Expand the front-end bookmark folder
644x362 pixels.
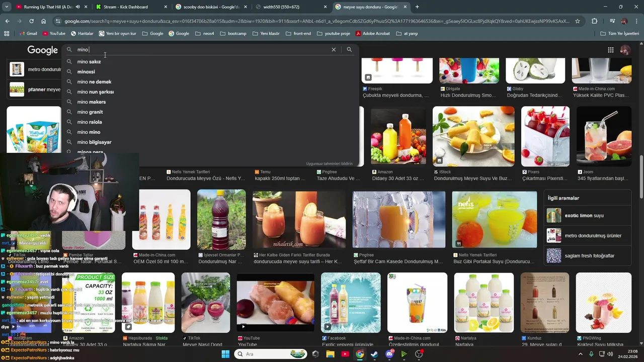pyautogui.click(x=298, y=33)
